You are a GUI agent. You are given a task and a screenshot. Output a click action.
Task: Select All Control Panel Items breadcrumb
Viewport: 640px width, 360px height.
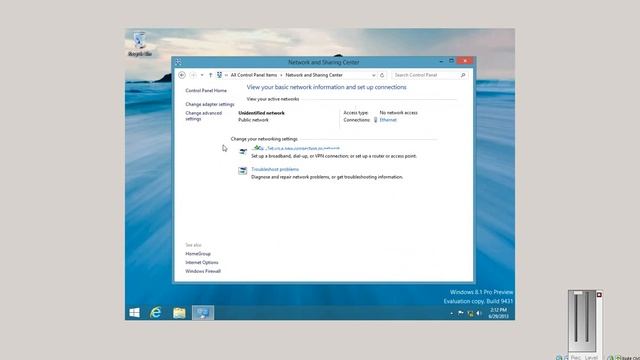[x=253, y=75]
